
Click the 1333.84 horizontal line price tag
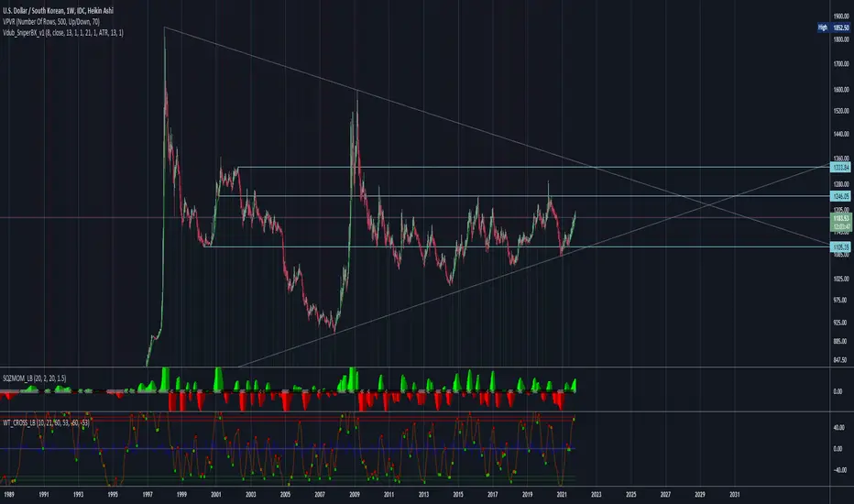point(840,168)
